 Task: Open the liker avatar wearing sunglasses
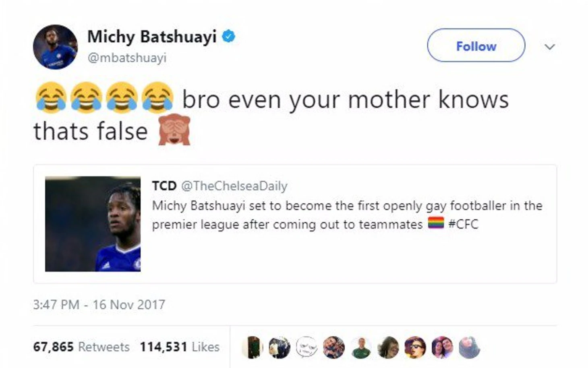coord(415,347)
